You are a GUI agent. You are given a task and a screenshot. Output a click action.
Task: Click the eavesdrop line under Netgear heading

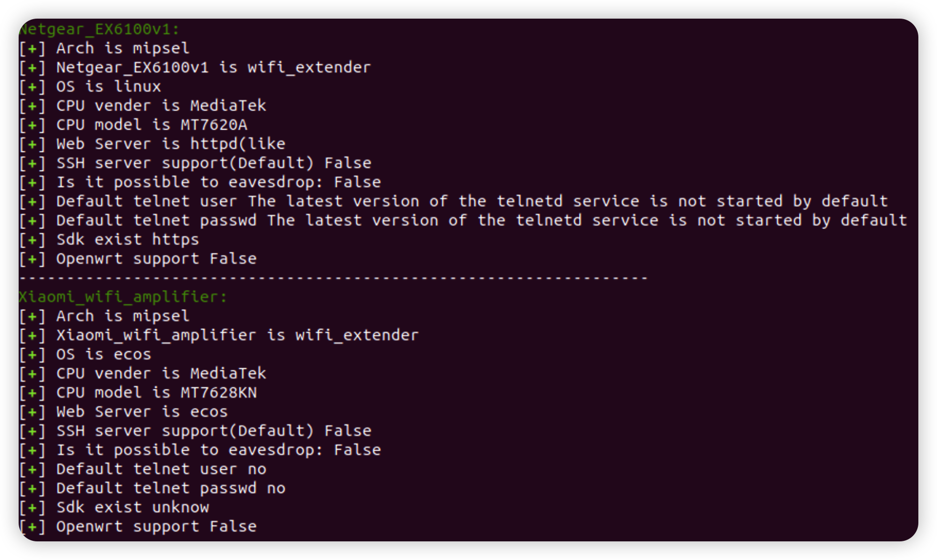[x=218, y=182]
